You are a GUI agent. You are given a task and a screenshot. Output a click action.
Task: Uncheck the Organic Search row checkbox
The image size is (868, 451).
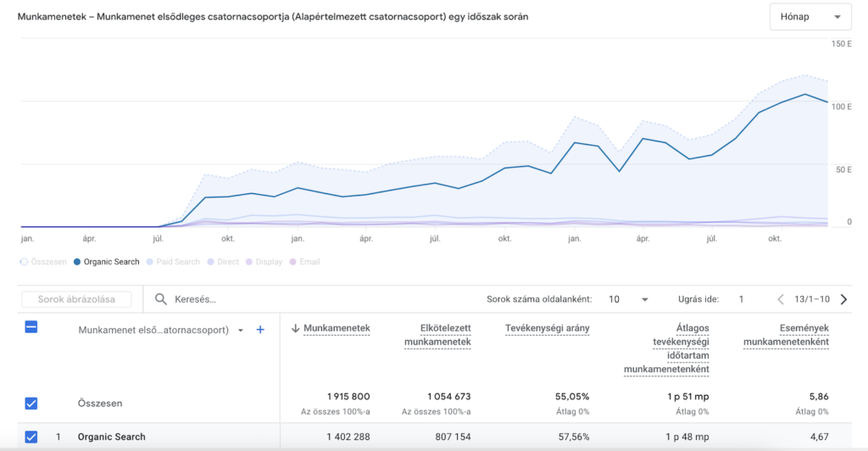click(31, 437)
